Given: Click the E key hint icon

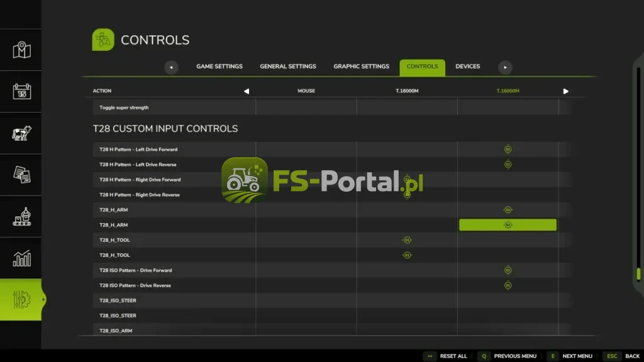Looking at the screenshot, I should [553, 356].
